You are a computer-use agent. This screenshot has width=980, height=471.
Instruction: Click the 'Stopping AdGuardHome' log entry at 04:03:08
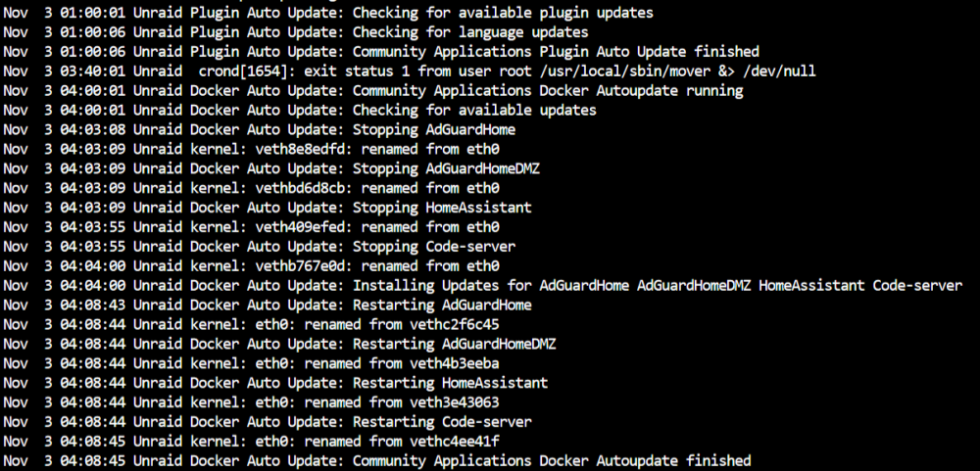[x=260, y=130]
